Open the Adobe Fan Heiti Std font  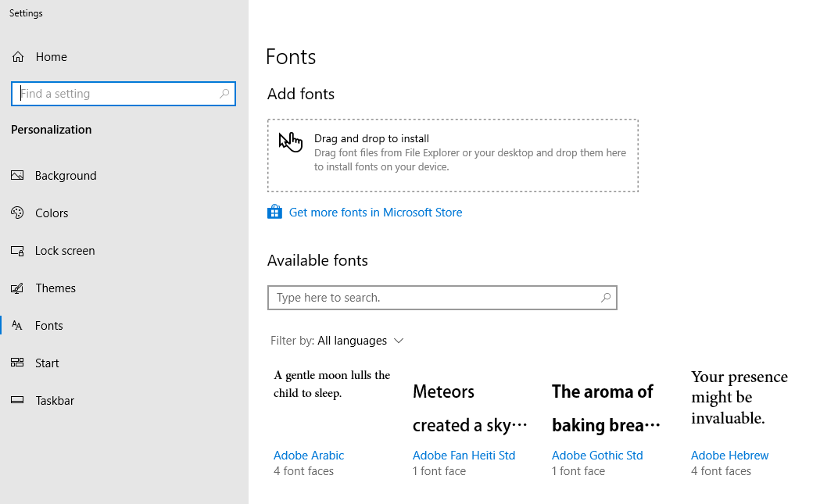[464, 456]
